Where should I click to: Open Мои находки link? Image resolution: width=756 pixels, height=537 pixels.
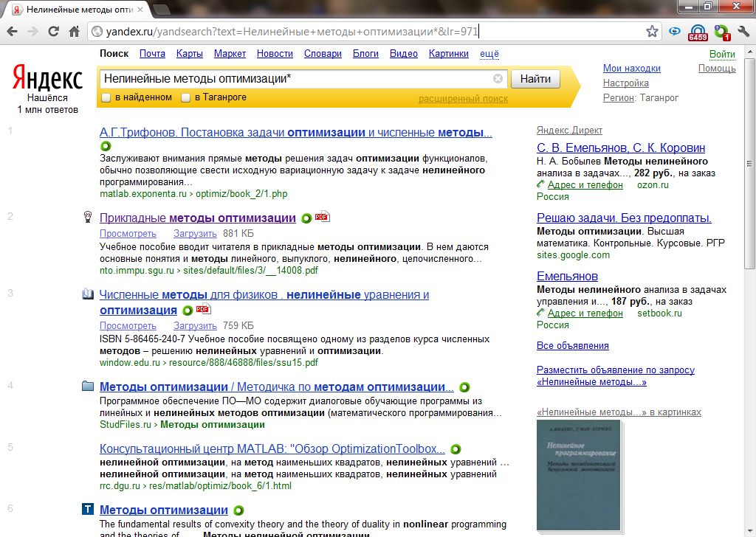point(632,69)
